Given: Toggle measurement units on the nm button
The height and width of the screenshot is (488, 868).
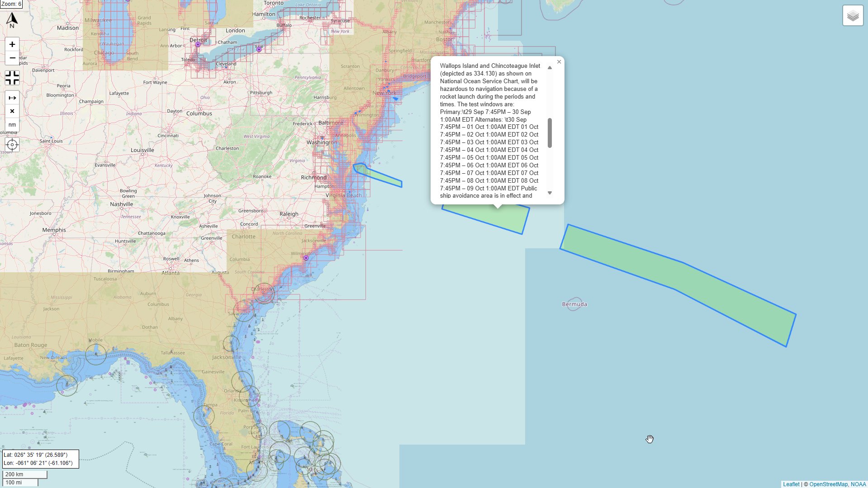Looking at the screenshot, I should tap(12, 125).
